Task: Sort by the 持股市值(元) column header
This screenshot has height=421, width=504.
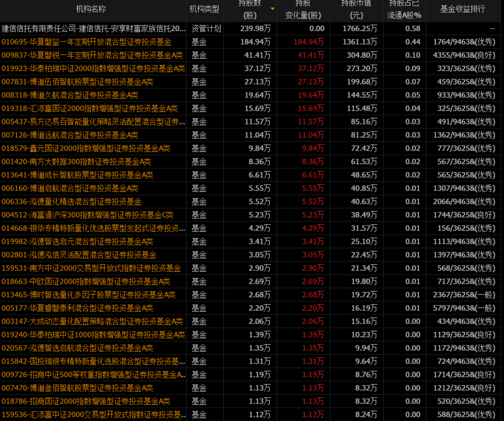Action: click(x=356, y=9)
